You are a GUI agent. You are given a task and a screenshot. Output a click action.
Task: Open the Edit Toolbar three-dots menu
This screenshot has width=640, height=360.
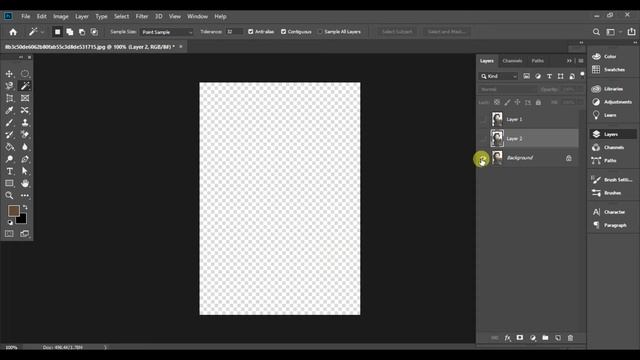click(25, 196)
